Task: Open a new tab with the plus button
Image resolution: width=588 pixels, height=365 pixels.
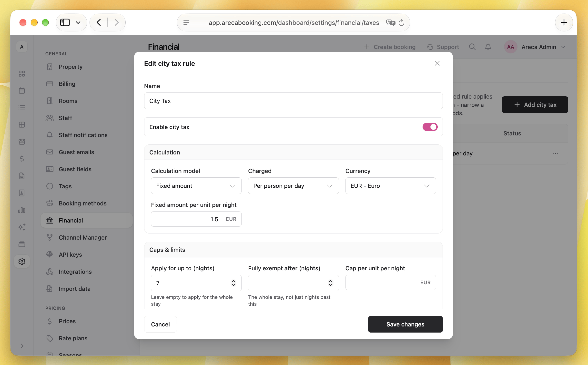Action: coord(564,22)
